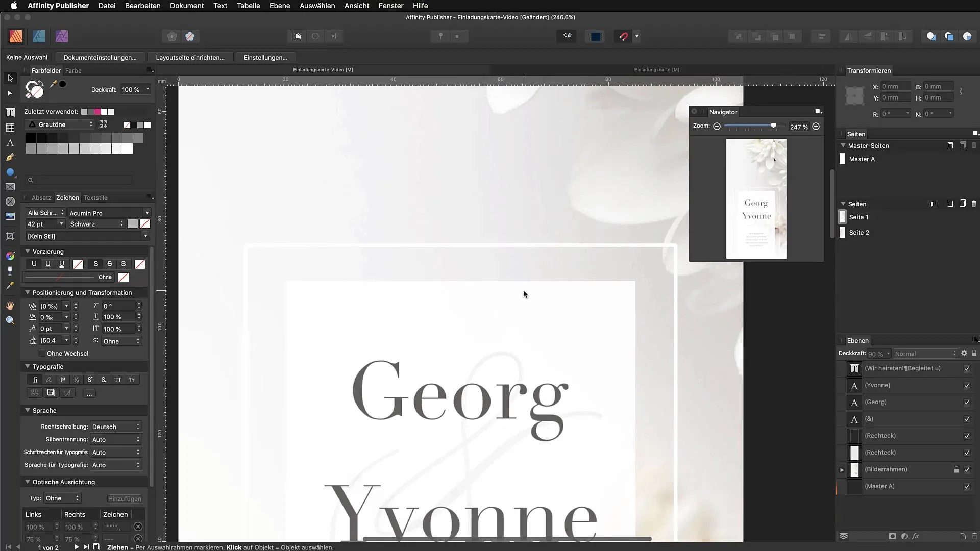Click Layoutseite einrichten button

coord(190,58)
